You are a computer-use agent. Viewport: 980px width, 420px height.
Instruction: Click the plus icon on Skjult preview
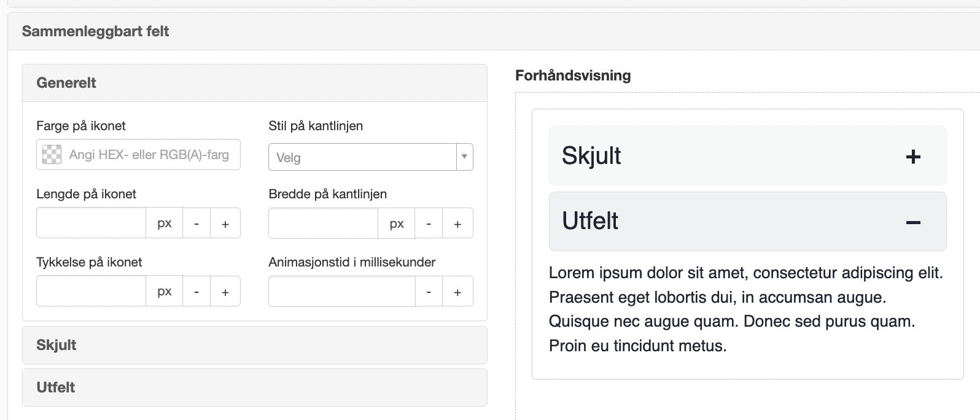[913, 157]
